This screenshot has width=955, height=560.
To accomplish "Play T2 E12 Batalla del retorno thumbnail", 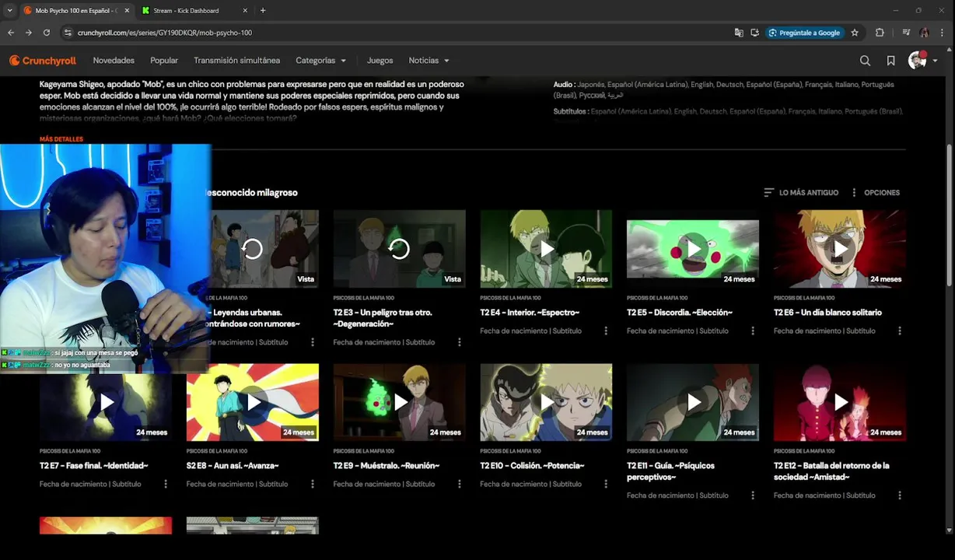I will (x=840, y=402).
